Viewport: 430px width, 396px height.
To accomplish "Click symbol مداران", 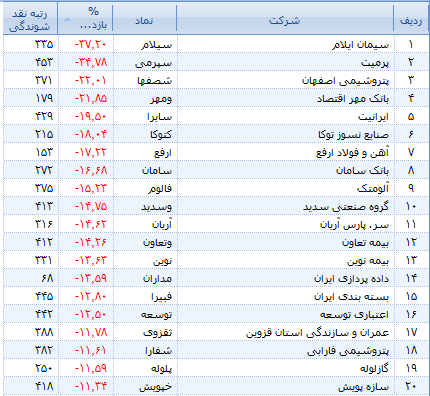I will [158, 279].
